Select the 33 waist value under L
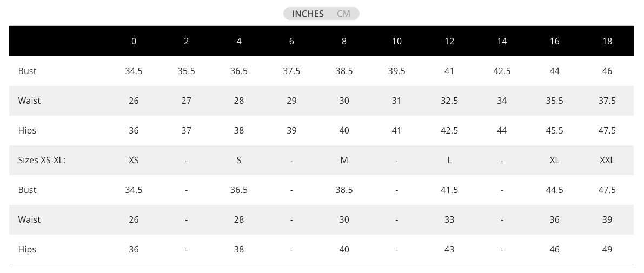Viewport: 644px width, 273px height. pos(449,219)
